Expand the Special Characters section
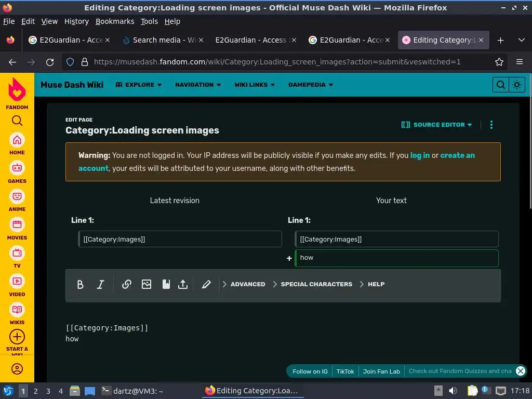532x399 pixels. 312,284
